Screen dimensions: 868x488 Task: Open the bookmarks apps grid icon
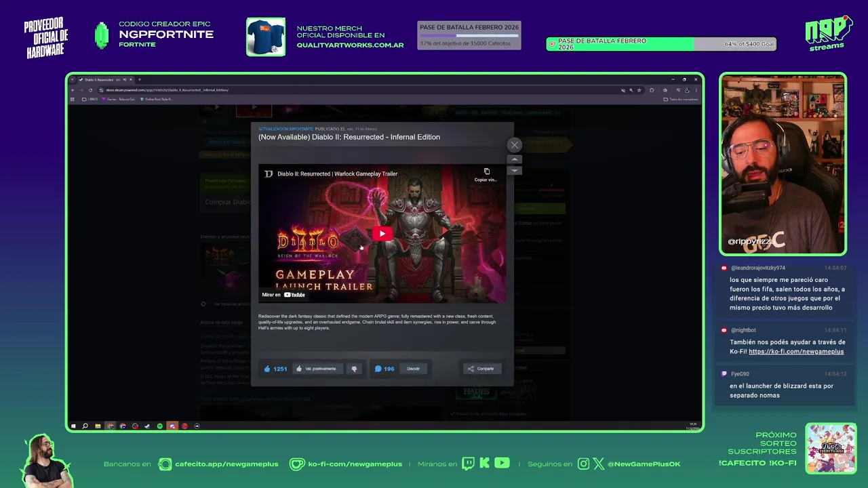tap(73, 99)
